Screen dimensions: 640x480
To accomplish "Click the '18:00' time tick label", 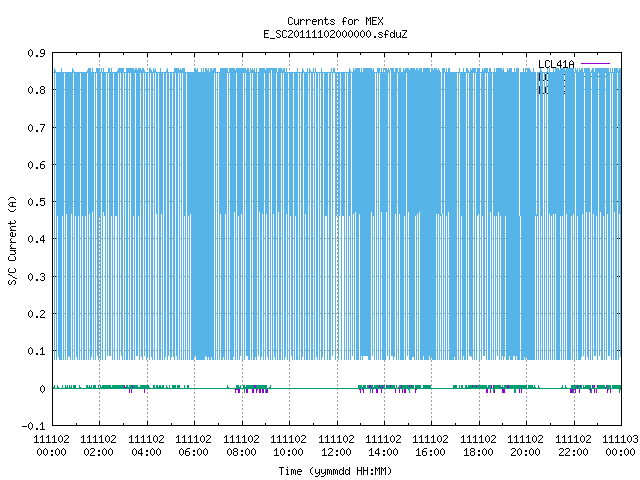I will (478, 452).
